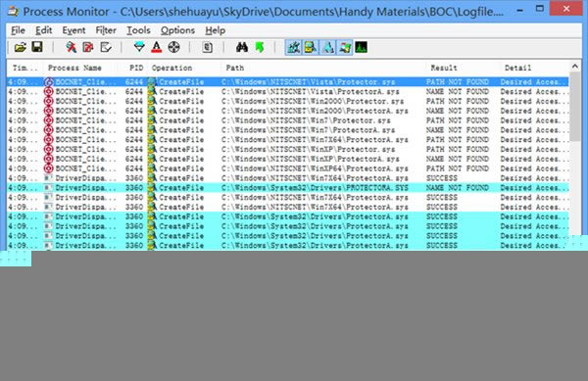This screenshot has width=588, height=381.
Task: Click the Time column header
Action: 25,68
